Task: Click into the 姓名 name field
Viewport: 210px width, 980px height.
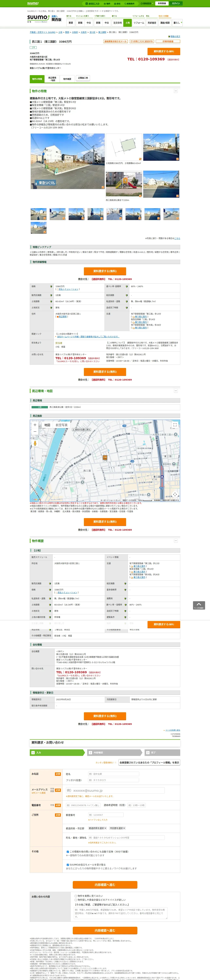Action: coord(113,774)
